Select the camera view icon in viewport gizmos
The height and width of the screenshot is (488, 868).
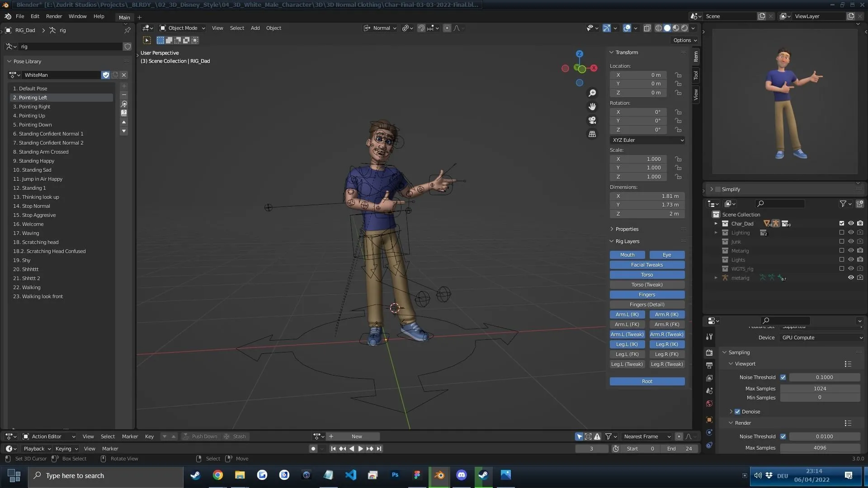[x=592, y=120]
